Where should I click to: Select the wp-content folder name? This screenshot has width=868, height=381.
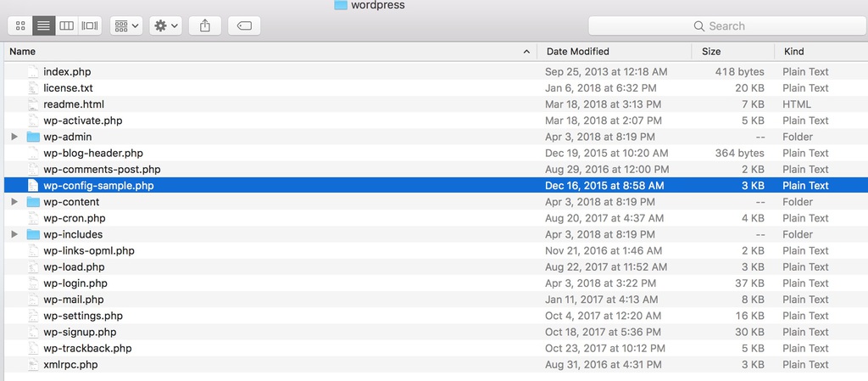71,202
